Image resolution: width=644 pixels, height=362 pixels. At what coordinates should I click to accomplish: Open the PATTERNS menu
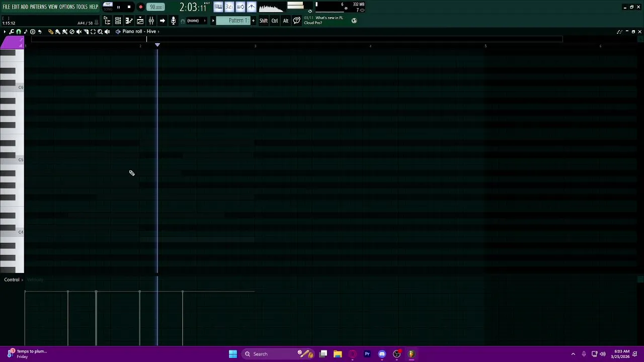point(38,7)
